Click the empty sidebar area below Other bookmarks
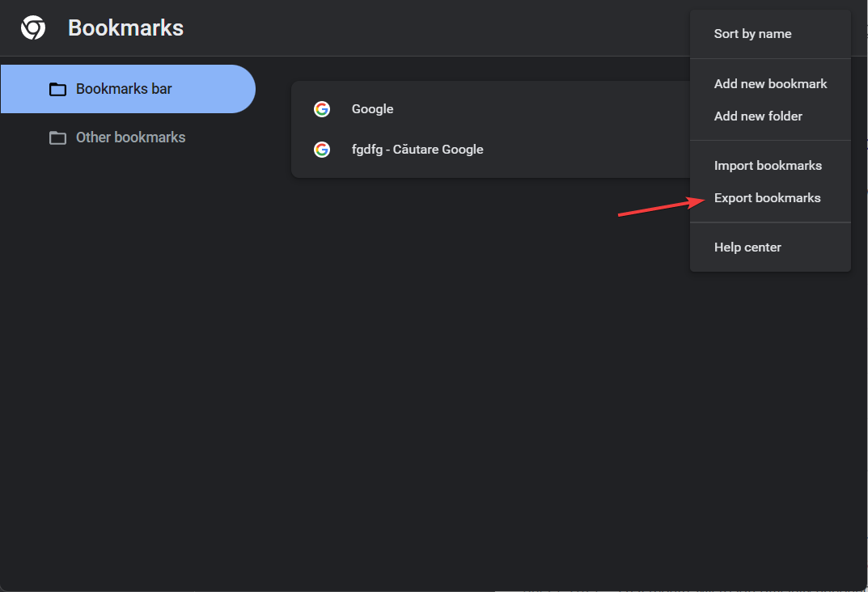868x592 pixels. click(127, 360)
